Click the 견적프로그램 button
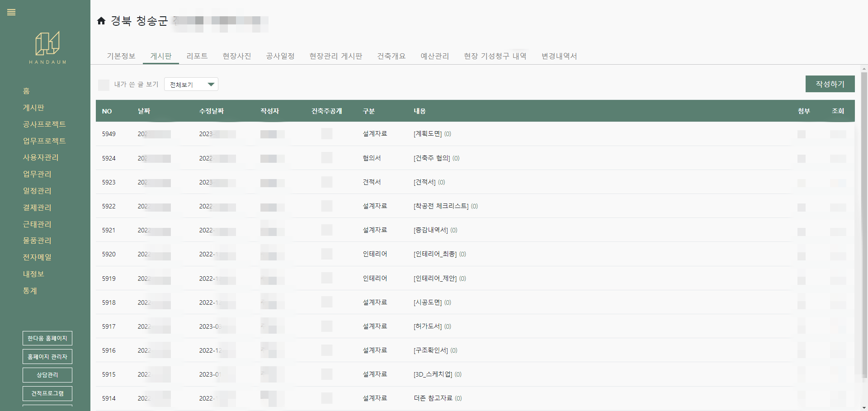The image size is (868, 411). pos(47,393)
